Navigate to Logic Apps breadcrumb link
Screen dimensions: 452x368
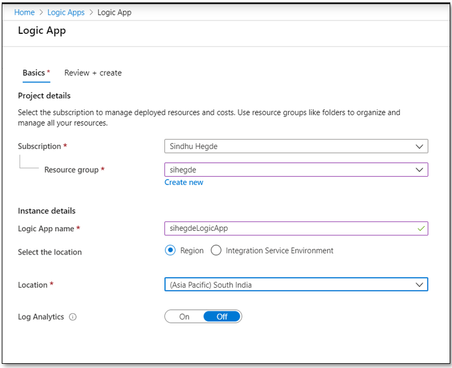[66, 12]
